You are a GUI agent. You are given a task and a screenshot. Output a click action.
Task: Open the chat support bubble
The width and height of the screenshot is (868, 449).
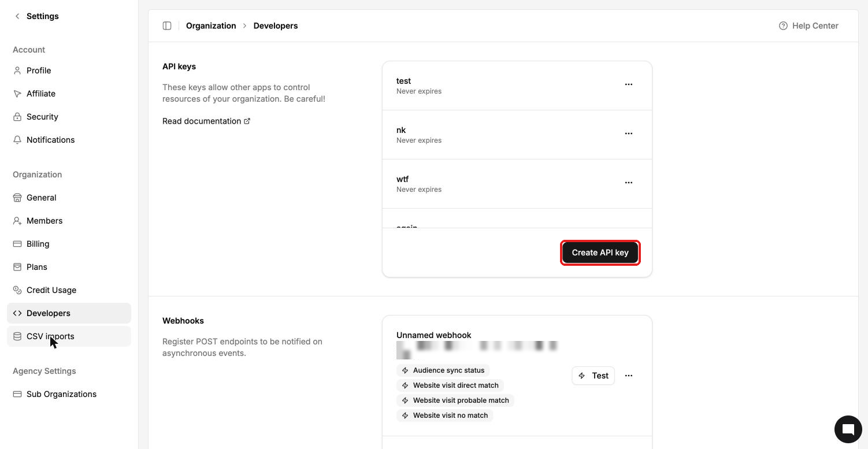pos(848,429)
